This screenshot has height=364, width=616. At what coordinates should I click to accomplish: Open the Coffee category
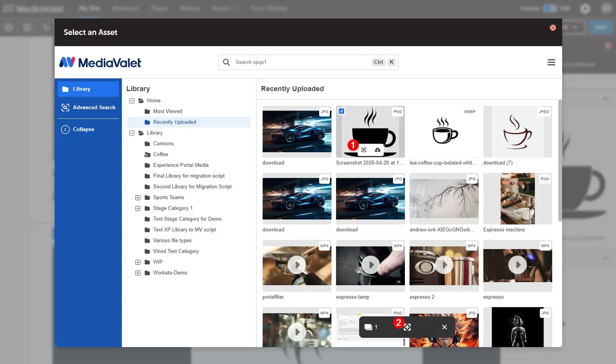pos(160,154)
